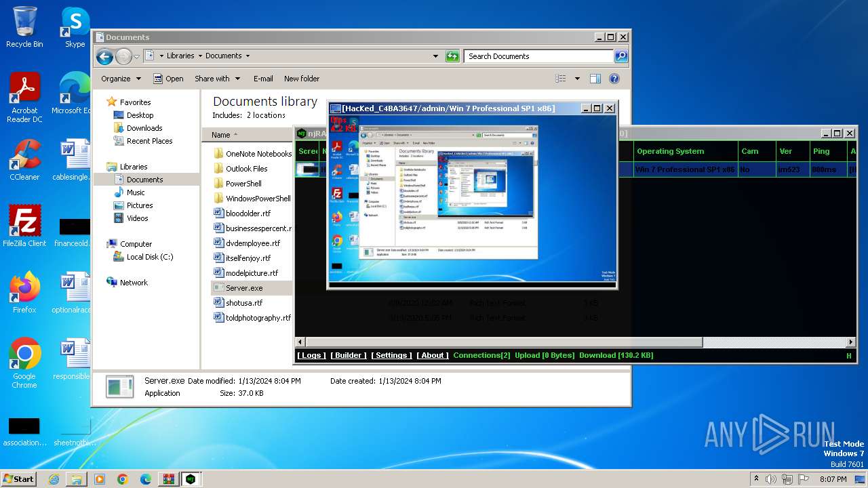
Task: Open Microsoft Edge desktop shortcut
Action: coord(71,94)
